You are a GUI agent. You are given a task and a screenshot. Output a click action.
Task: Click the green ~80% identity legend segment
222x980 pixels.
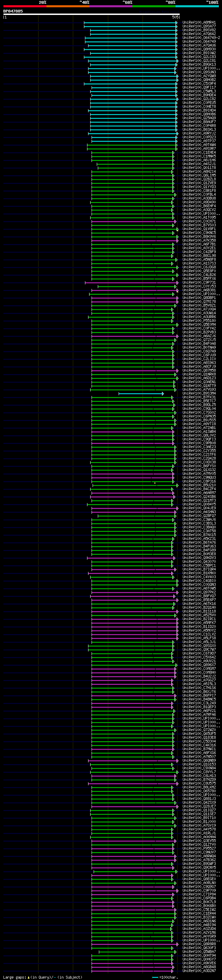click(x=154, y=6)
